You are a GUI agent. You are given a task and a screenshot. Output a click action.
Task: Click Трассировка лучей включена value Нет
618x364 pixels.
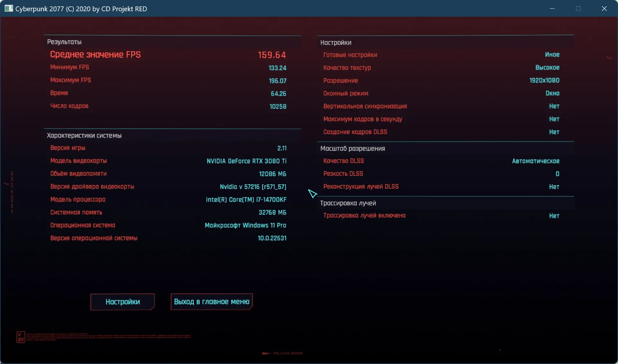click(554, 216)
